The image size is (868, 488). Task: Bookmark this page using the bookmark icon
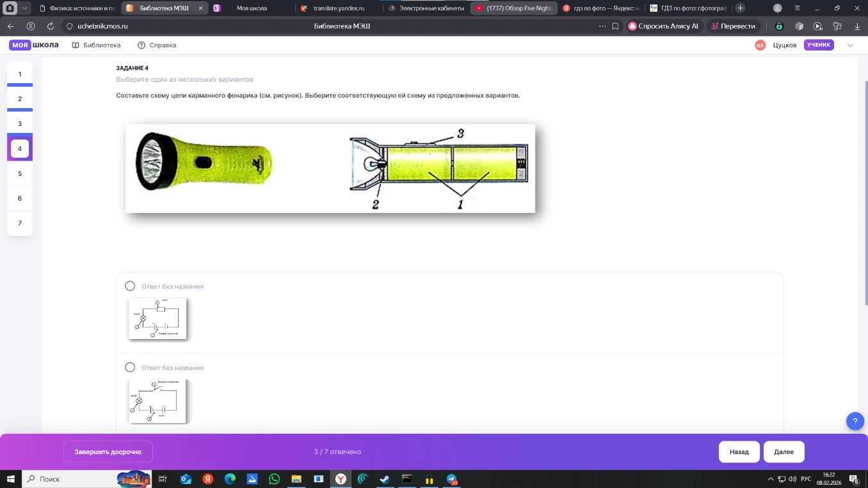[615, 26]
